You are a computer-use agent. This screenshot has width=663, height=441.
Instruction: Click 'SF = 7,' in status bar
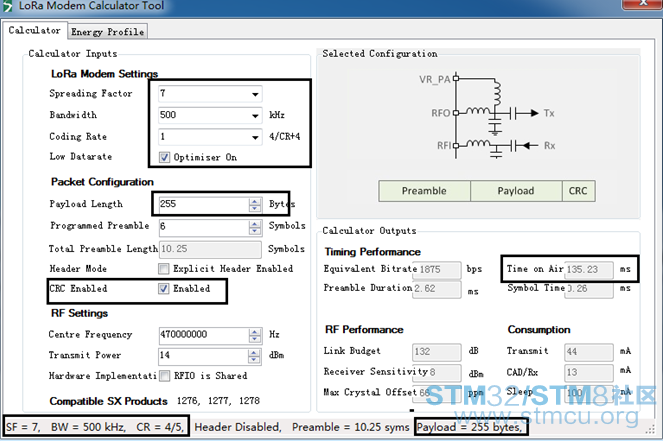23,427
